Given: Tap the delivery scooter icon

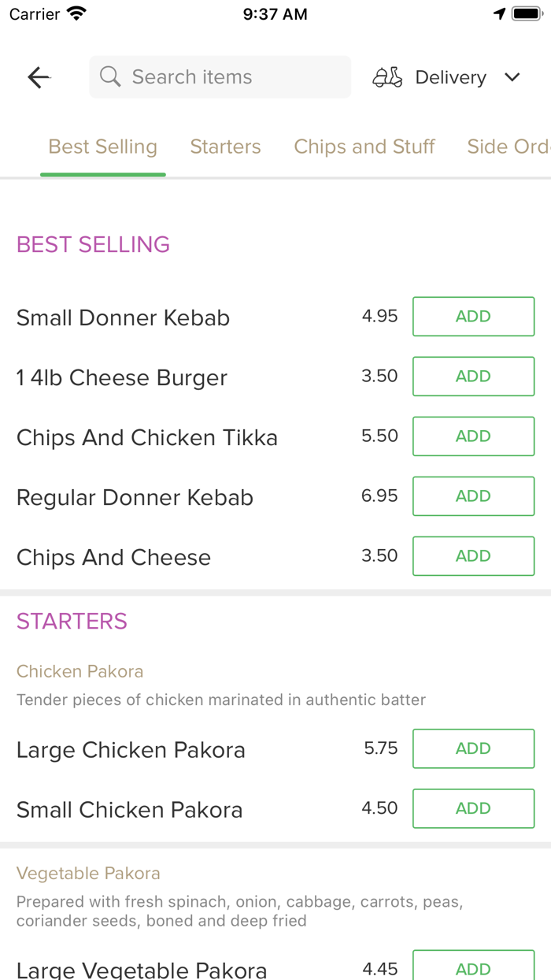Looking at the screenshot, I should 387,77.
